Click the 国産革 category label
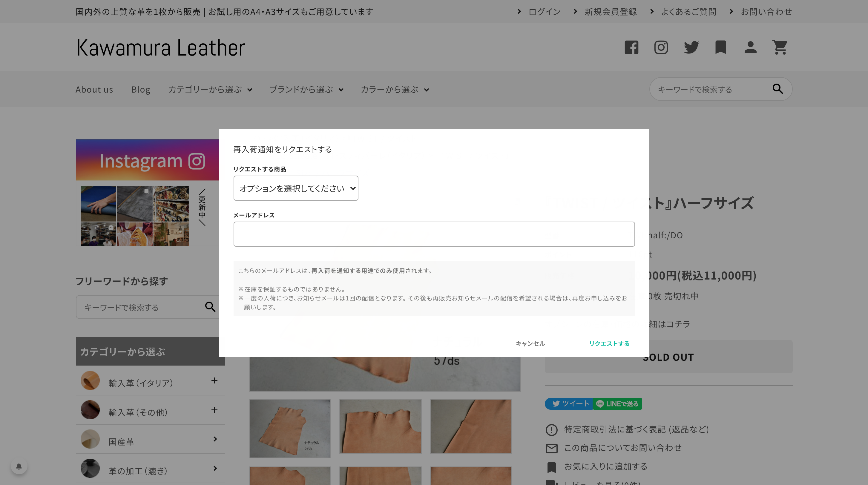The height and width of the screenshot is (485, 868). (x=121, y=442)
